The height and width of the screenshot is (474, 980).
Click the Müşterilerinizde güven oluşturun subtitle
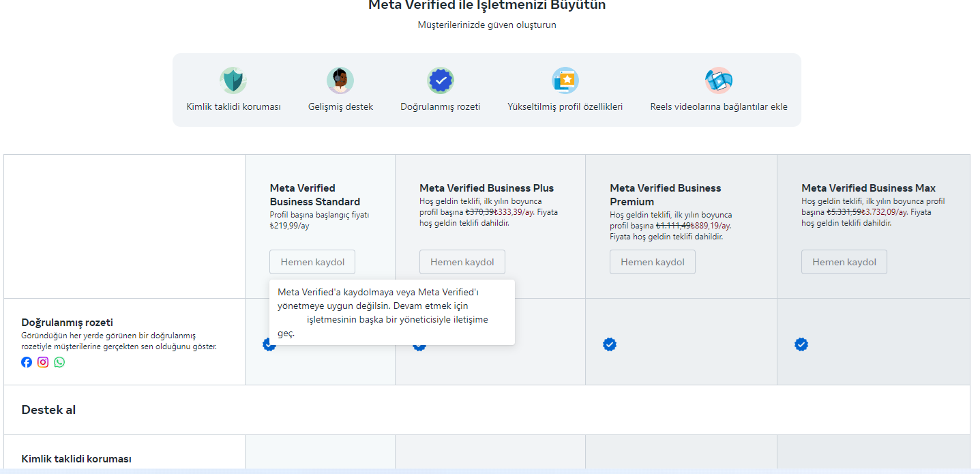coord(487,25)
